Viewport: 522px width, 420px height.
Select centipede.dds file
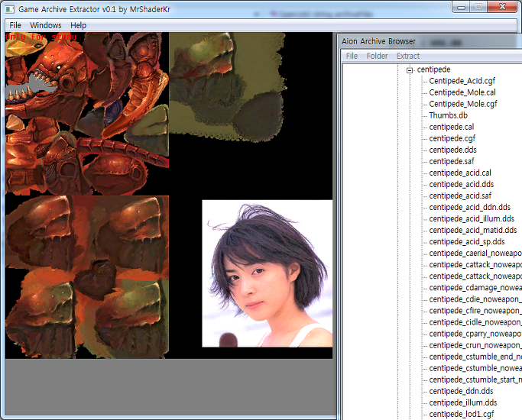[452, 150]
